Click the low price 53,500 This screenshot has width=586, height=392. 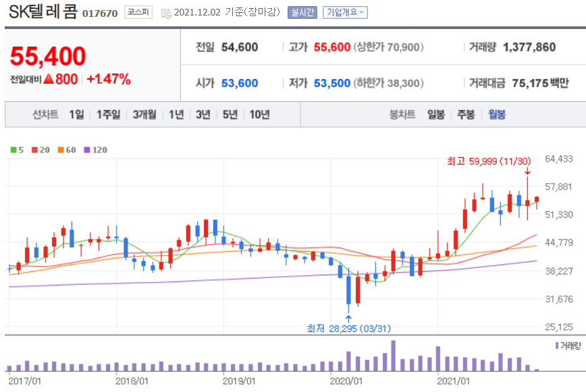(x=332, y=83)
